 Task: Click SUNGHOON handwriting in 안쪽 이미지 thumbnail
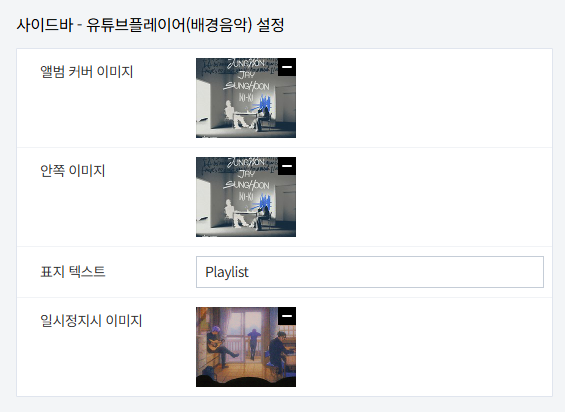point(246,185)
